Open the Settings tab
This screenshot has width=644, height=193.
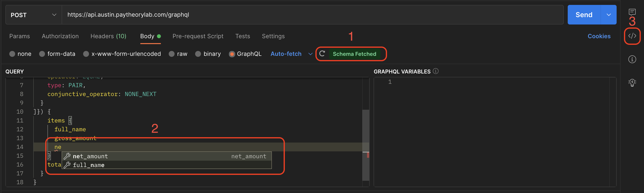click(x=273, y=36)
